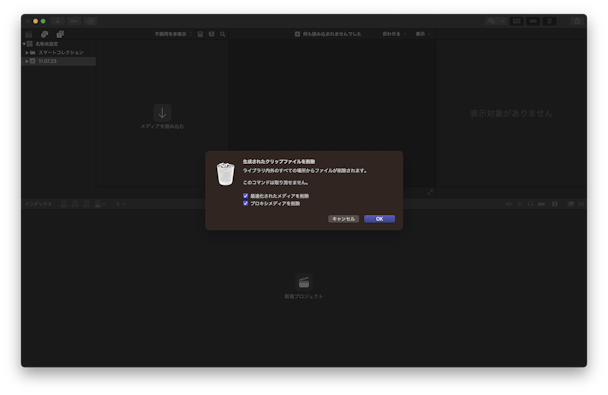The width and height of the screenshot is (608, 395).
Task: Click the yellow minimize window button
Action: click(35, 21)
